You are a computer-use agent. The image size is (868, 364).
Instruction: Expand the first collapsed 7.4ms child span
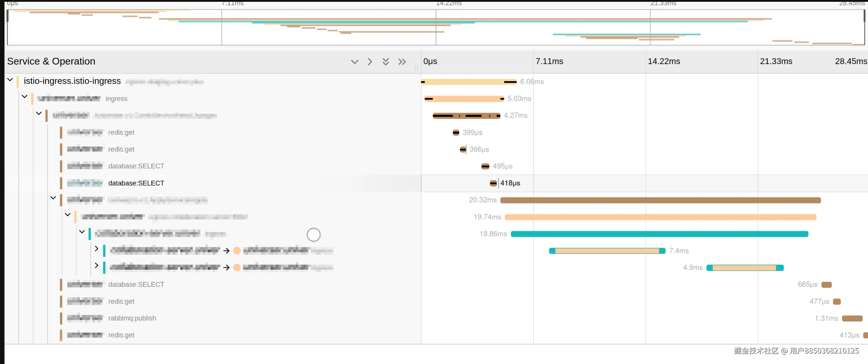pos(97,249)
